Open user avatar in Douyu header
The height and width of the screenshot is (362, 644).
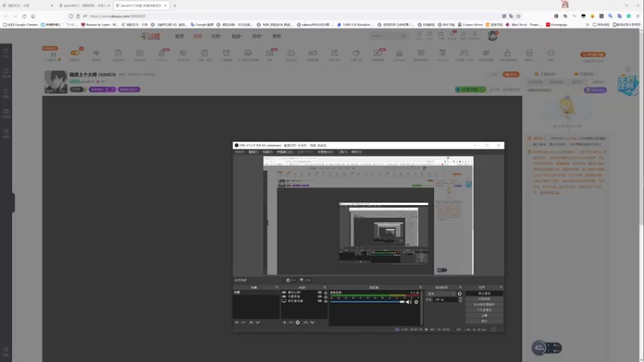[493, 35]
